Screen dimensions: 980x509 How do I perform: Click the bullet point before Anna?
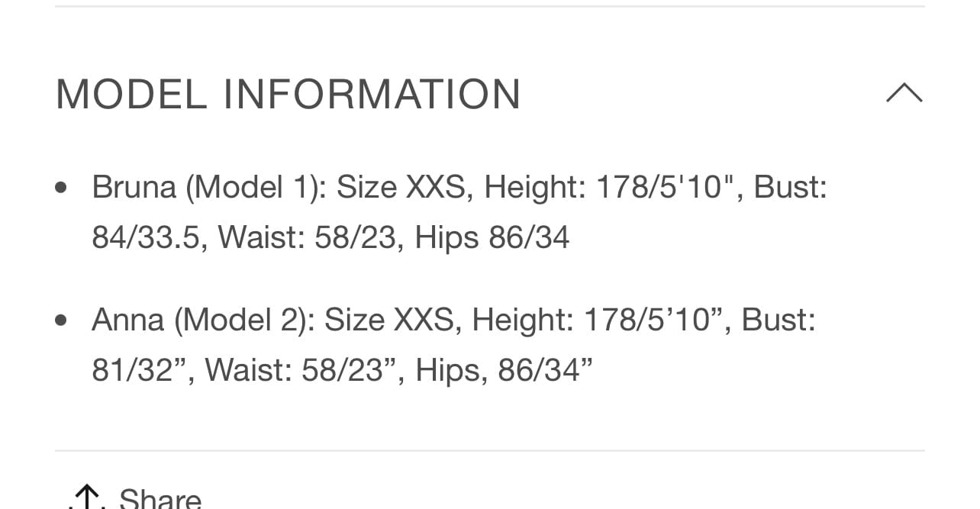point(61,321)
